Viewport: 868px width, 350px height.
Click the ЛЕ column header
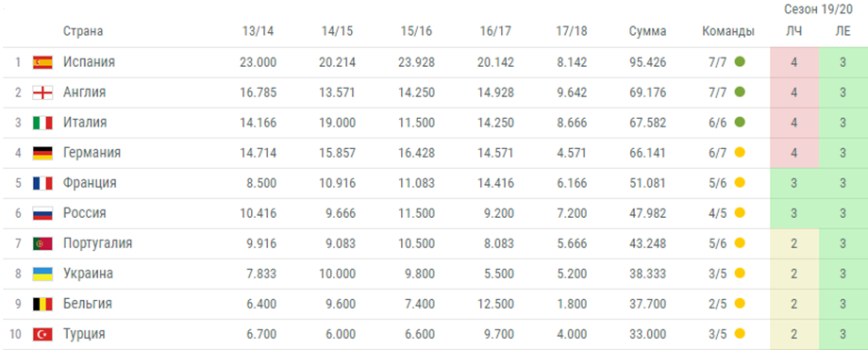click(843, 31)
